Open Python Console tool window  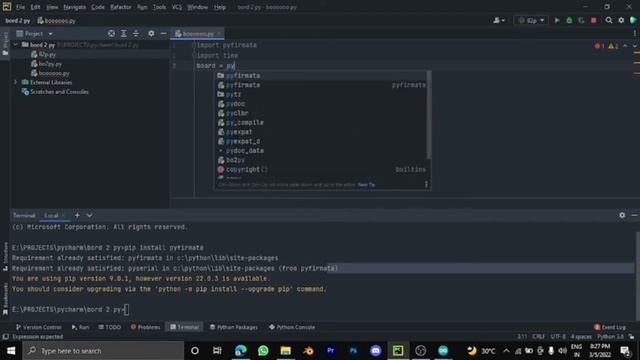tap(292, 327)
